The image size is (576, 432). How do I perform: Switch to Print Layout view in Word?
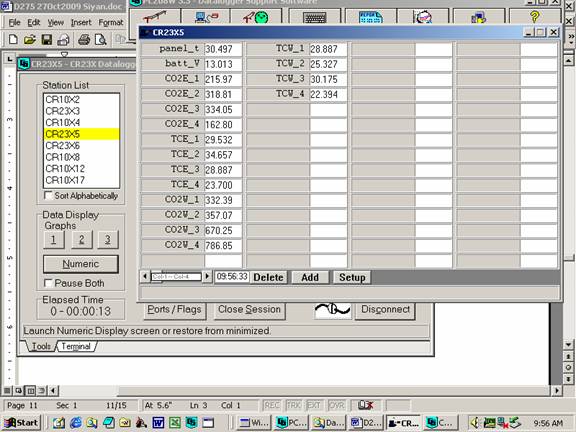31,390
